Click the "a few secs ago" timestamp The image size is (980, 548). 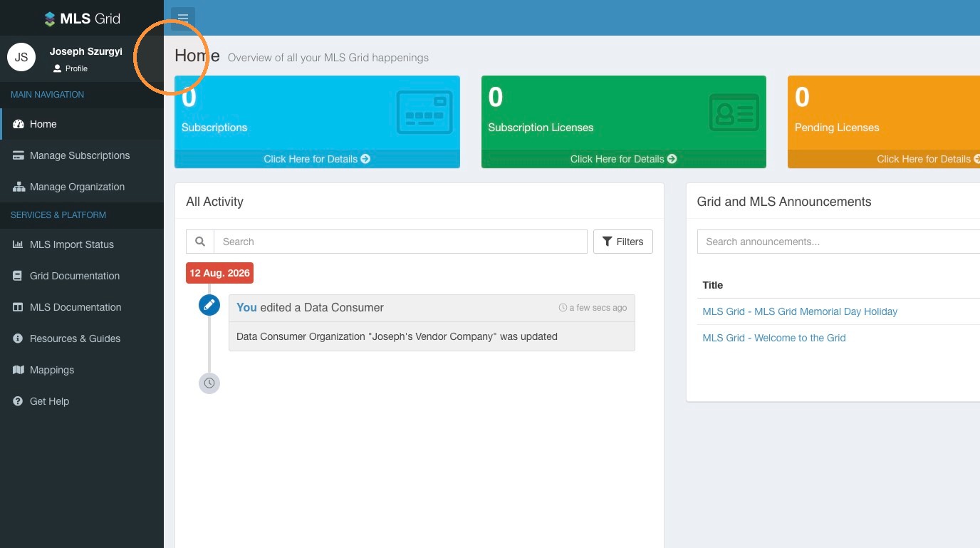coord(593,308)
